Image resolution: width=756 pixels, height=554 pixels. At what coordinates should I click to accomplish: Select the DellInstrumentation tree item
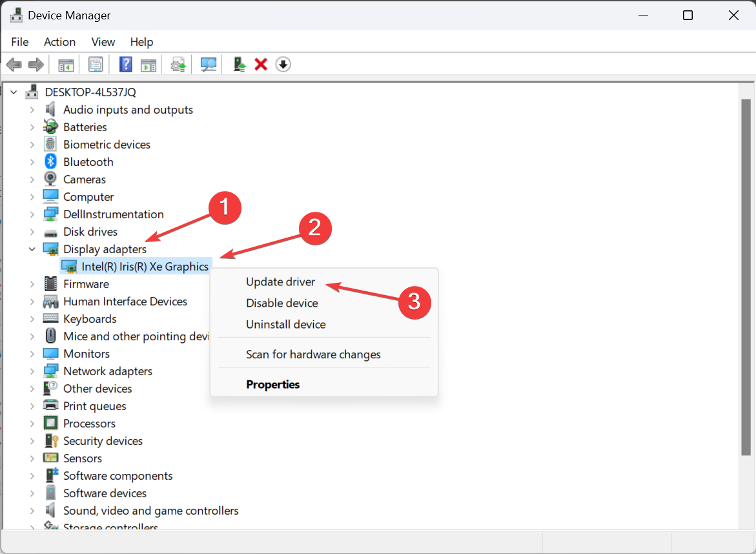114,214
